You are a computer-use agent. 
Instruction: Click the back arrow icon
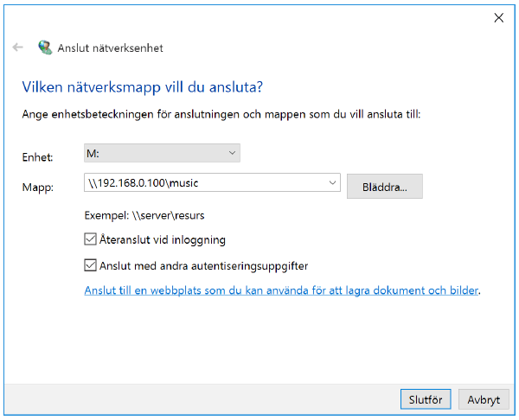coord(17,48)
